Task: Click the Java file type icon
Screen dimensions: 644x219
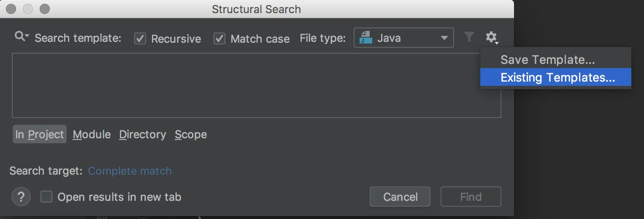Action: tap(365, 38)
